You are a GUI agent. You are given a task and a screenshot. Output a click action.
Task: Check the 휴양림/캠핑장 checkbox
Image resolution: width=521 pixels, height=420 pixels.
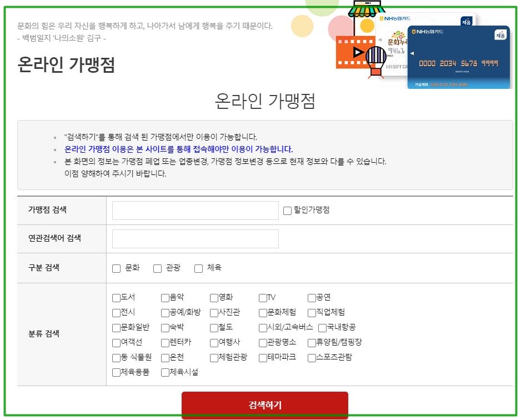click(x=310, y=343)
